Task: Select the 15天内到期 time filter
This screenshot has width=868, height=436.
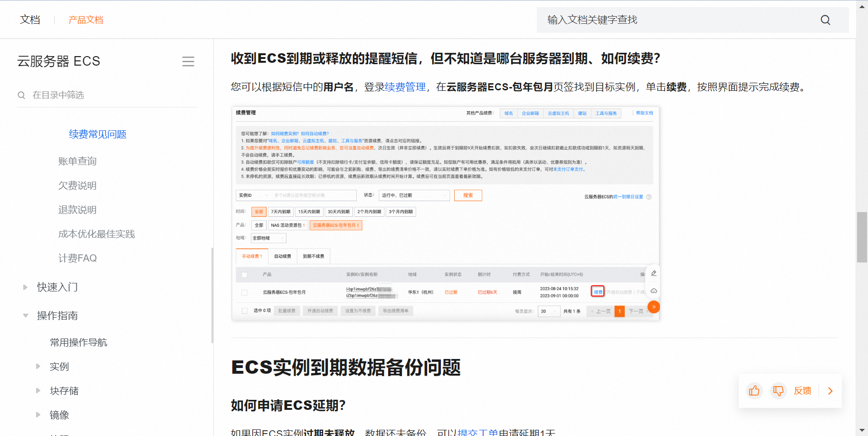Action: point(309,212)
